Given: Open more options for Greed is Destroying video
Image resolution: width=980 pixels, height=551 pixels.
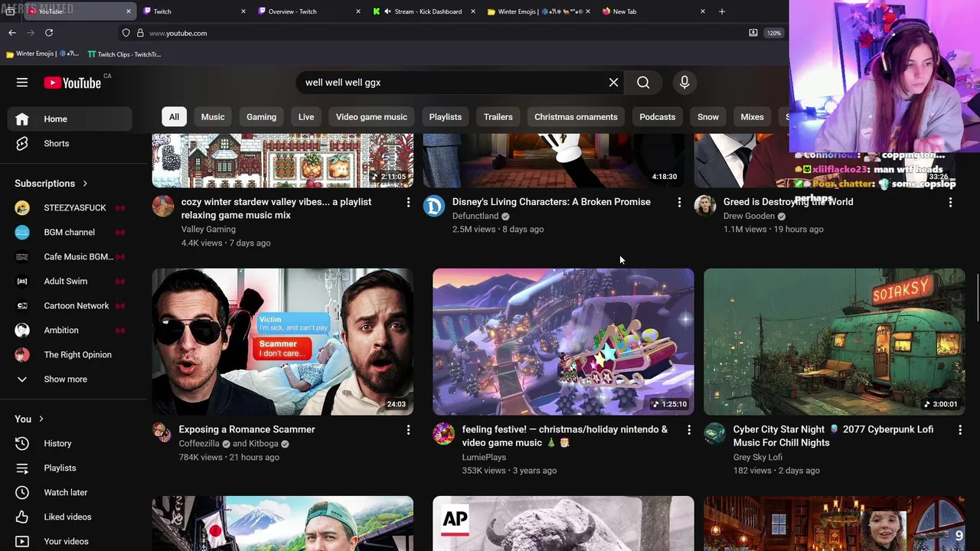Looking at the screenshot, I should tap(950, 202).
